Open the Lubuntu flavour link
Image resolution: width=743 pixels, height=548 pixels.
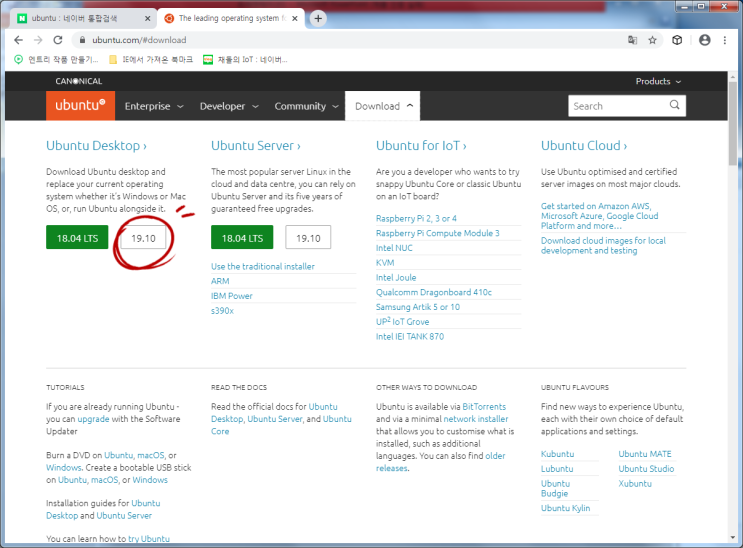[557, 469]
